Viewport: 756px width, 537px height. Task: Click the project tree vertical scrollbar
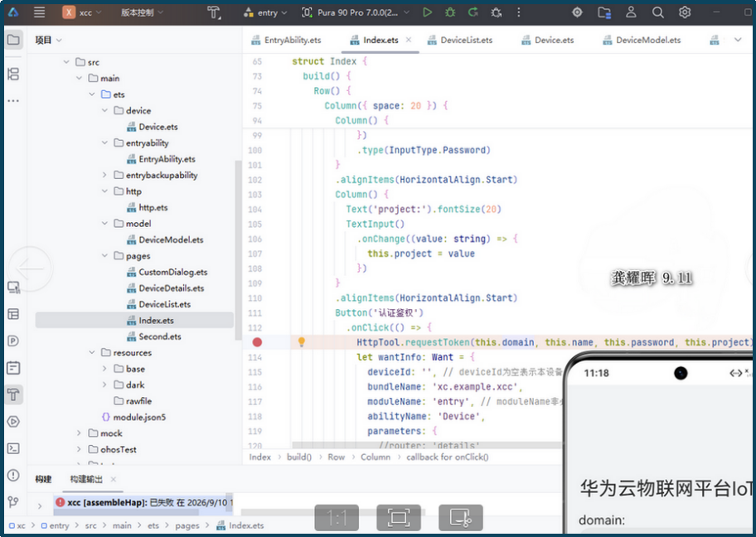238,249
